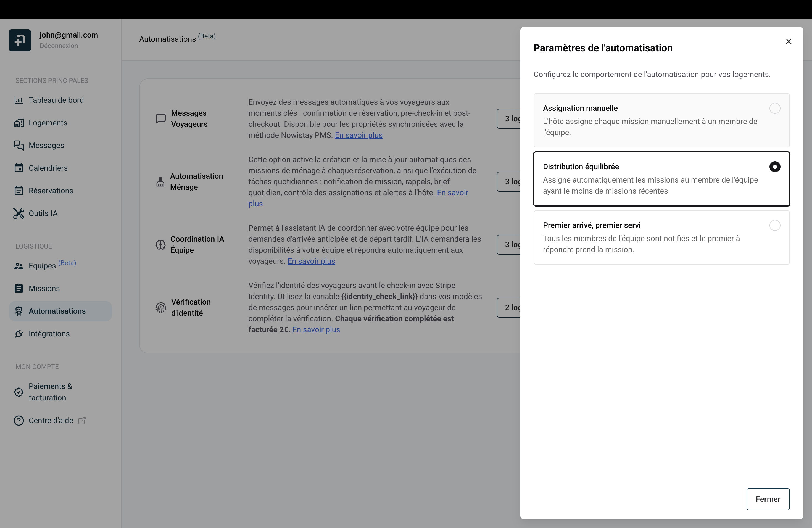Open Tableau de bord in sidebar
This screenshot has height=528, width=812.
(60, 100)
